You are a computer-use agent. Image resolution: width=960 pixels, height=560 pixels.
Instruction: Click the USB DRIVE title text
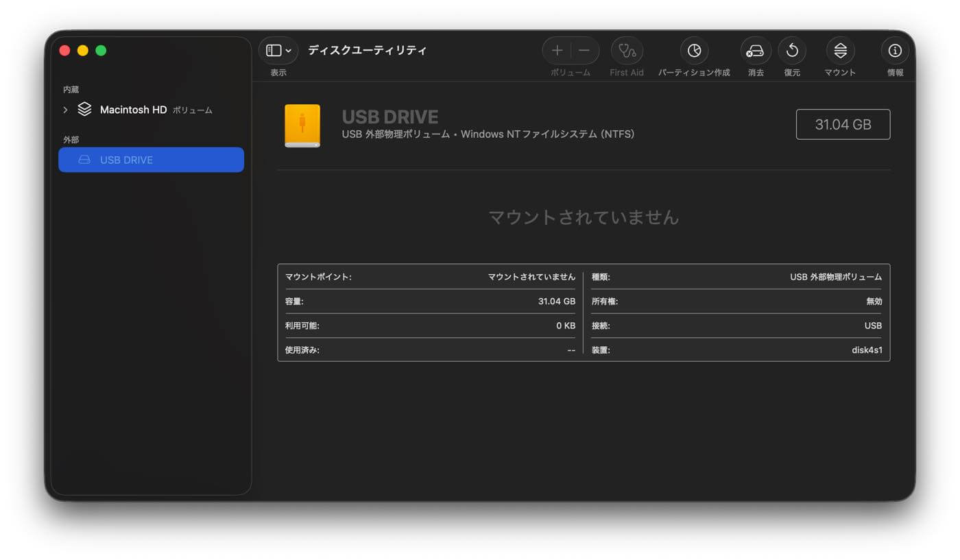pyautogui.click(x=391, y=117)
